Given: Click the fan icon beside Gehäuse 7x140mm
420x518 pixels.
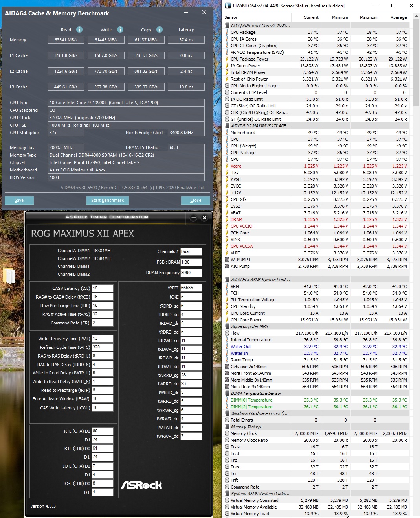Looking at the screenshot, I should (227, 367).
